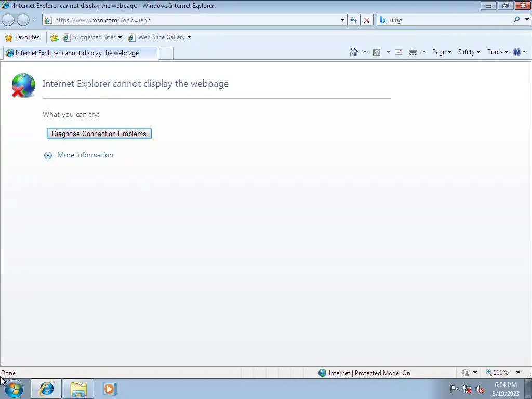Image resolution: width=532 pixels, height=399 pixels.
Task: Click the page icon in address bar
Action: [48, 20]
